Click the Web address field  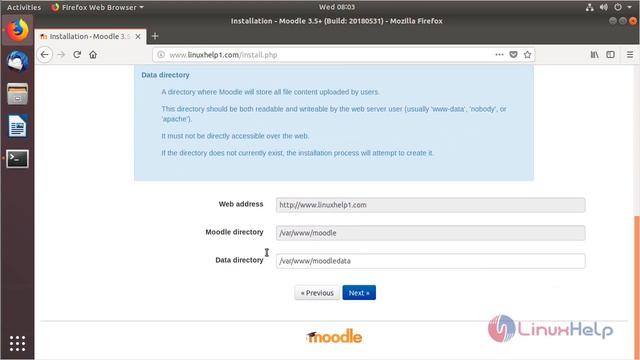(x=430, y=205)
